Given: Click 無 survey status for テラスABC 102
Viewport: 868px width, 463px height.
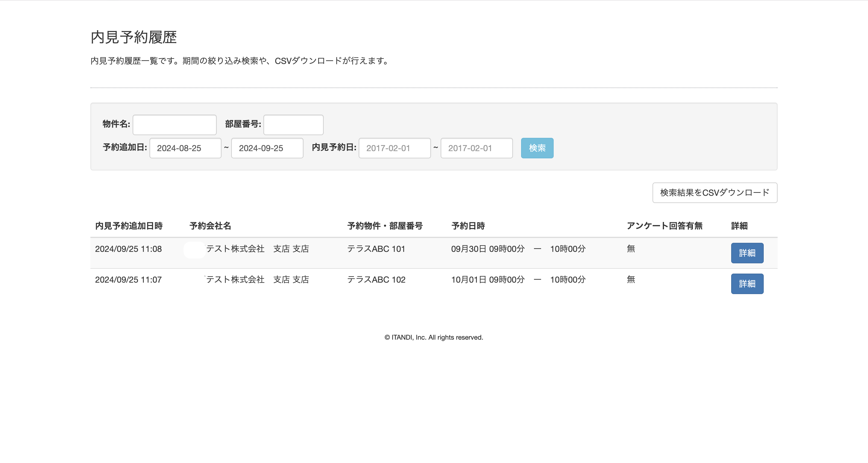Looking at the screenshot, I should pos(631,280).
